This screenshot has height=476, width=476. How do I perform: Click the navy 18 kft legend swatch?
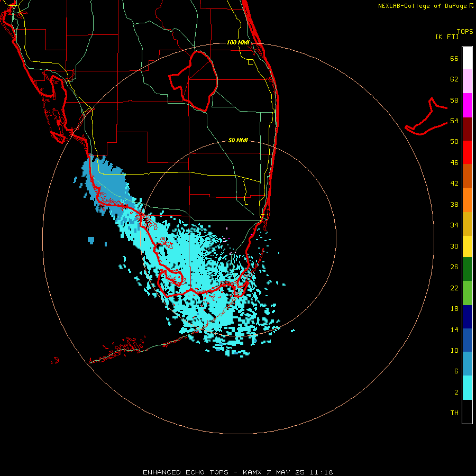[467, 317]
